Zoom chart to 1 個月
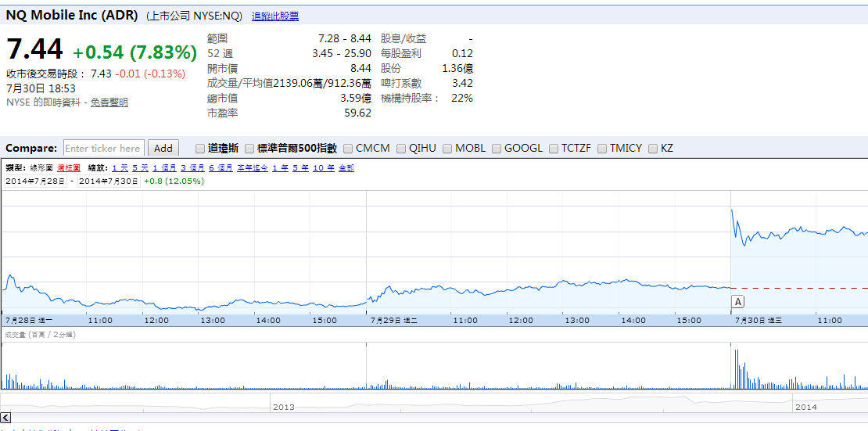Screen dimensions: 868x431 pos(164,168)
